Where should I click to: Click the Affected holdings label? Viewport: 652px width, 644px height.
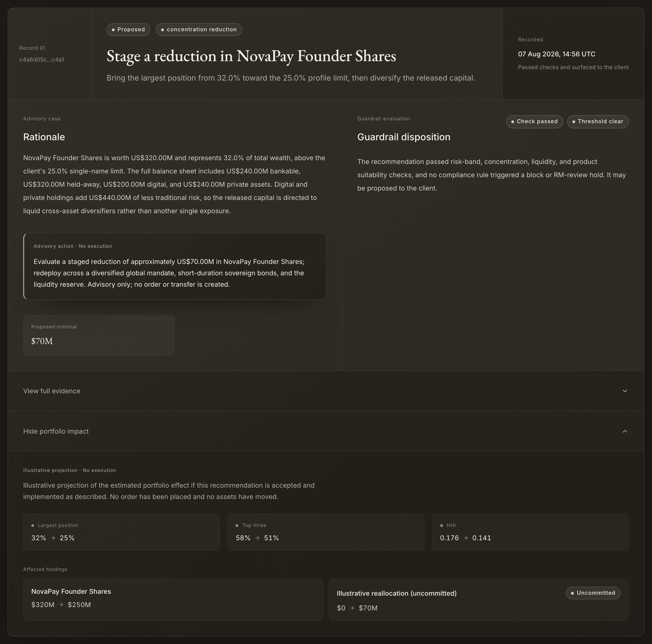[45, 569]
